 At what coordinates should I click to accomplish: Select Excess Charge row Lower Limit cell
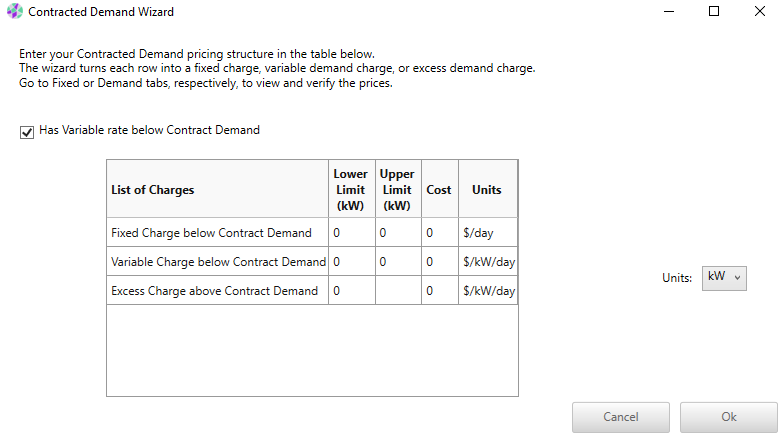pos(351,291)
